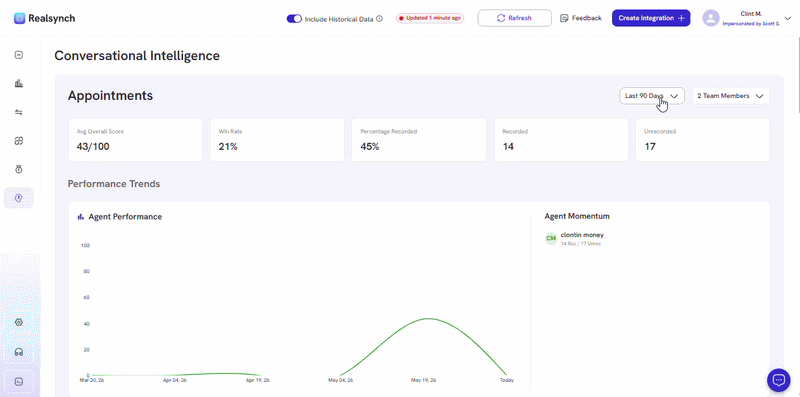Screen dimensions: 800x397
Task: Click the 40 y-axis label
Action: pos(87,324)
